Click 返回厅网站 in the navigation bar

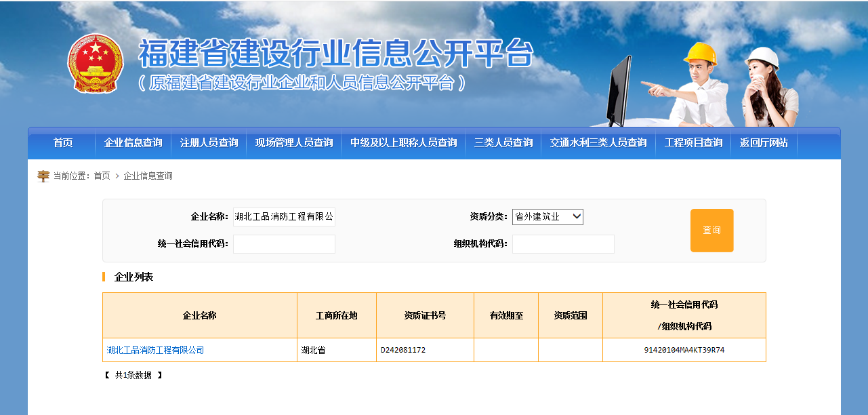(x=764, y=143)
